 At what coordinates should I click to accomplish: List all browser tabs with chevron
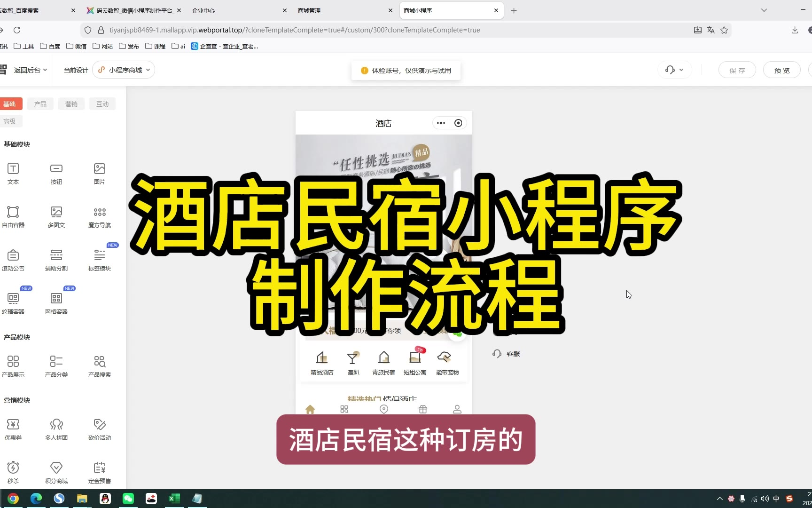764,10
